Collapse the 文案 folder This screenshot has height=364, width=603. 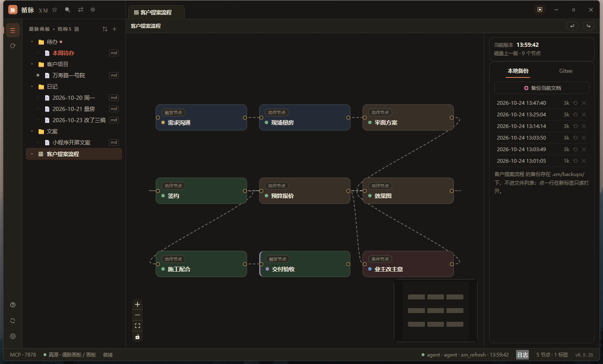pyautogui.click(x=32, y=131)
